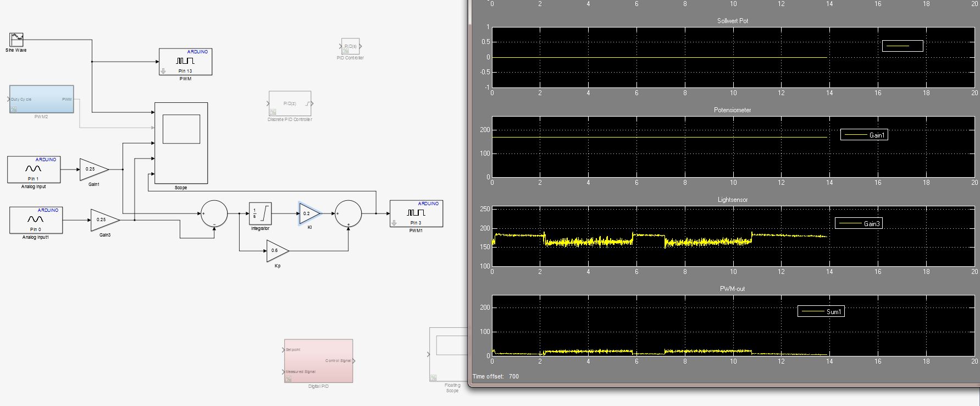Click the Gain3 block label under the triangle
This screenshot has width=980, height=406.
pyautogui.click(x=105, y=235)
